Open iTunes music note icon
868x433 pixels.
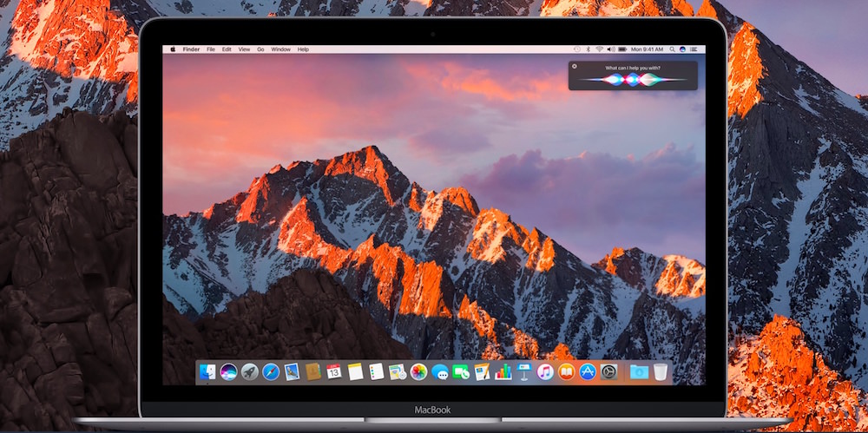tap(545, 371)
